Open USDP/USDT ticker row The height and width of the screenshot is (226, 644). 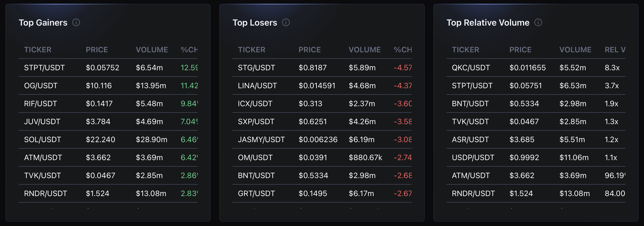point(473,158)
